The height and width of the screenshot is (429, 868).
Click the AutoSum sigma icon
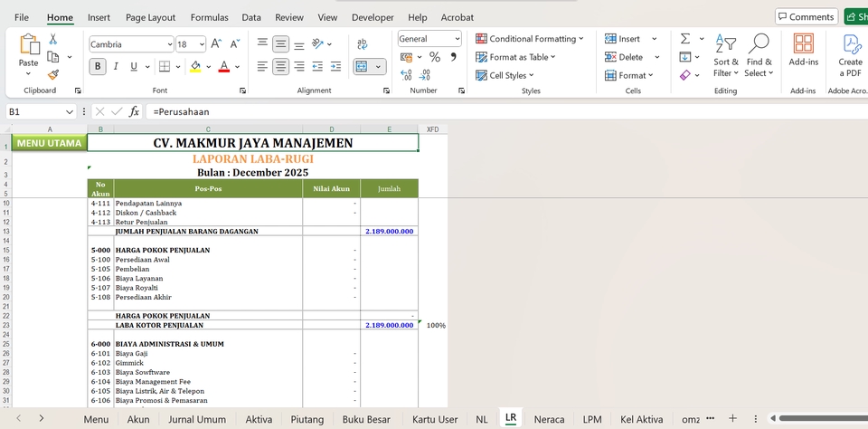[x=685, y=39]
